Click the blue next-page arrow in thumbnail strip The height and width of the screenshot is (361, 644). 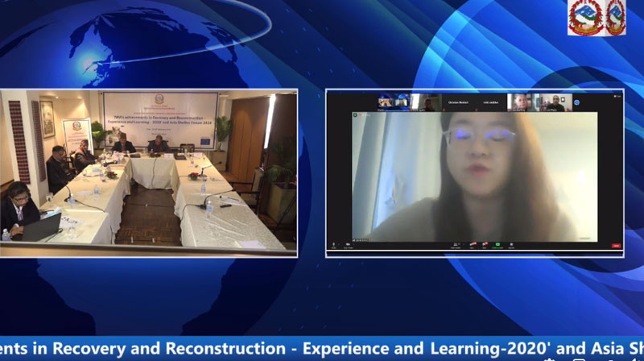pos(577,102)
